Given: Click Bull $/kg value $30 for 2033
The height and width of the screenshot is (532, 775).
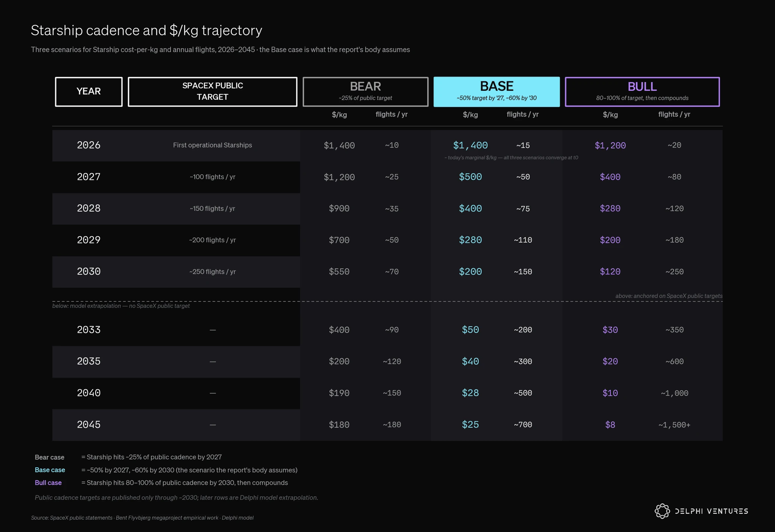Looking at the screenshot, I should (x=610, y=330).
